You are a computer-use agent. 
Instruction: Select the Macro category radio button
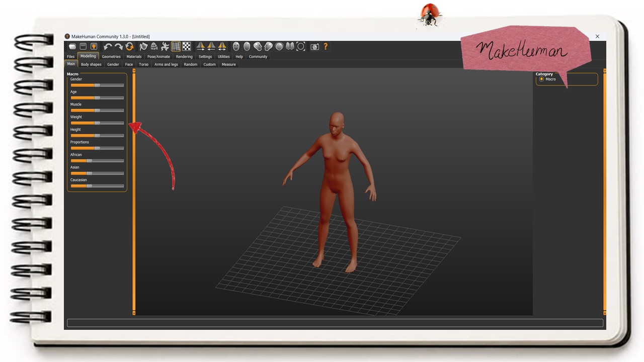(x=541, y=79)
